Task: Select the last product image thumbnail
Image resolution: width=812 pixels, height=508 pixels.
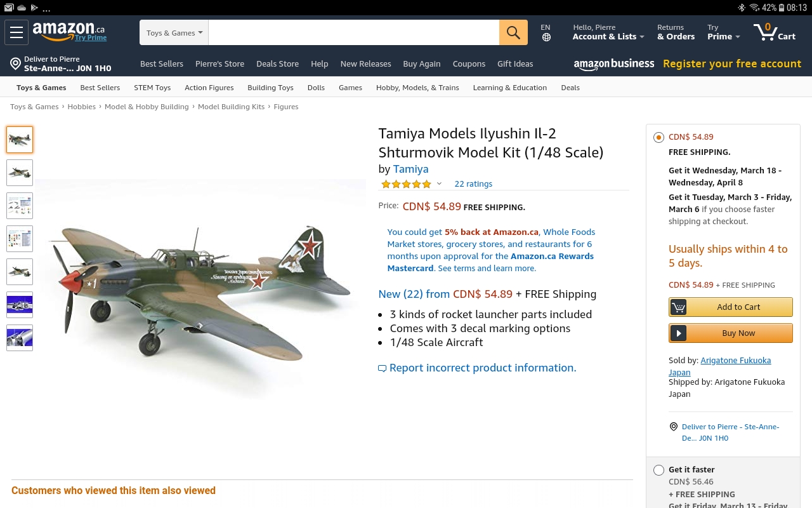Action: click(x=20, y=338)
